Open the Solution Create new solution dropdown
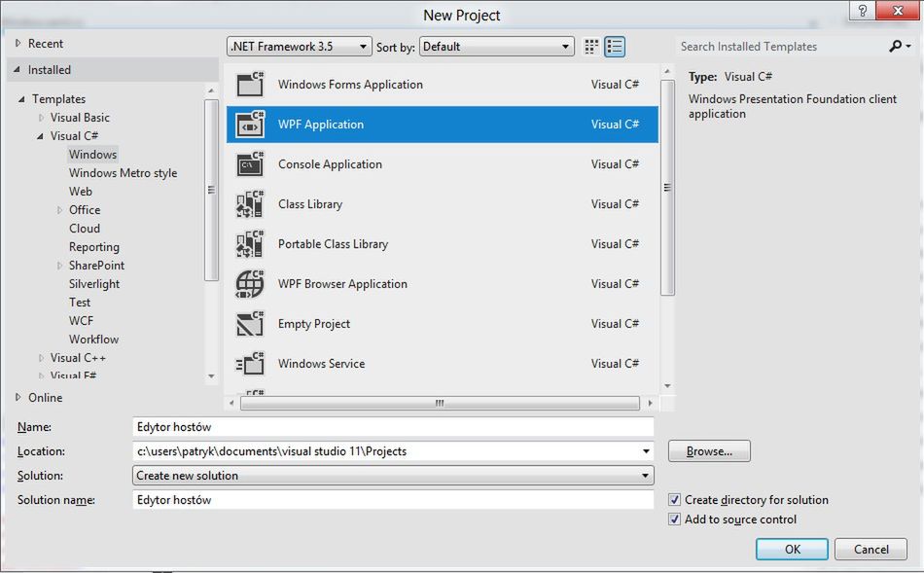The width and height of the screenshot is (924, 573). coord(393,476)
